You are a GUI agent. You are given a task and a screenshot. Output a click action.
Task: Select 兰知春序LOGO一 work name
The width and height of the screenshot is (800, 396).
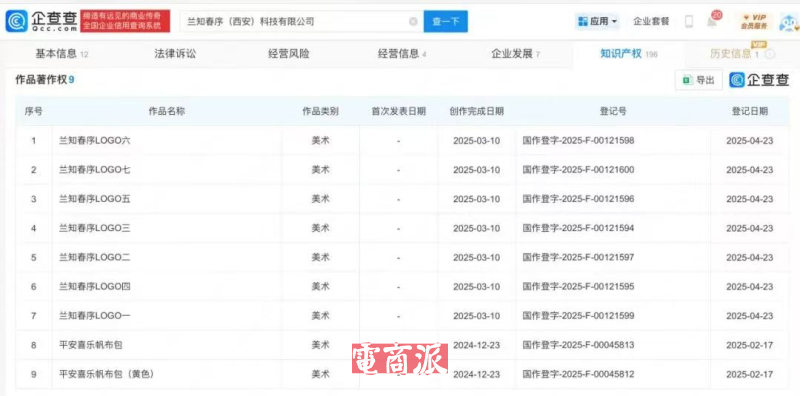click(95, 316)
